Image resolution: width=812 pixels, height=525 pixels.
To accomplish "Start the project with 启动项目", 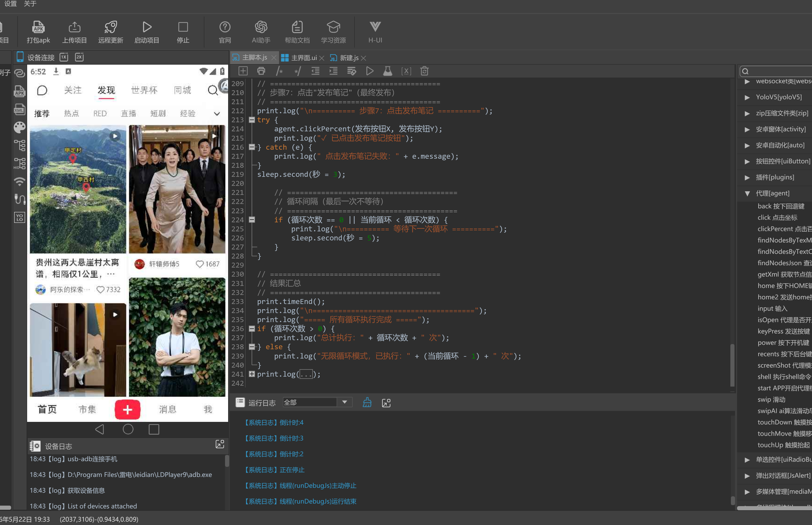I will 147,32.
